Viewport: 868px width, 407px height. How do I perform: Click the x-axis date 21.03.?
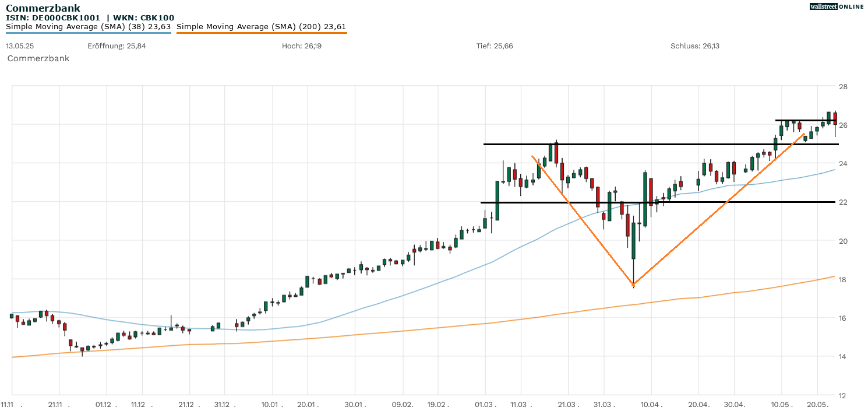[568, 404]
